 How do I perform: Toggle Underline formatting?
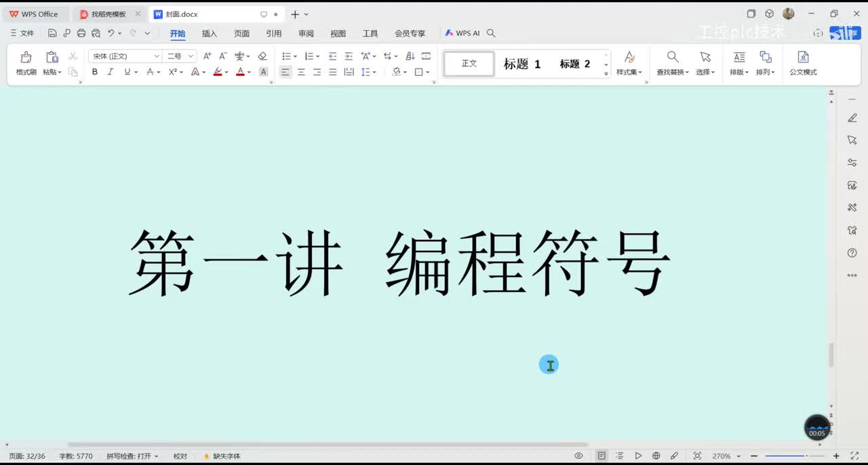point(127,72)
